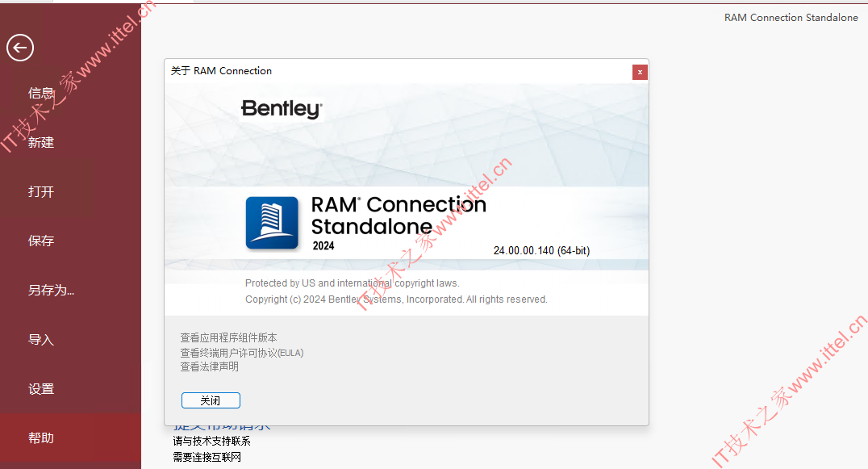Click the RAM Connection Standalone window title
This screenshot has width=868, height=469.
click(x=791, y=18)
